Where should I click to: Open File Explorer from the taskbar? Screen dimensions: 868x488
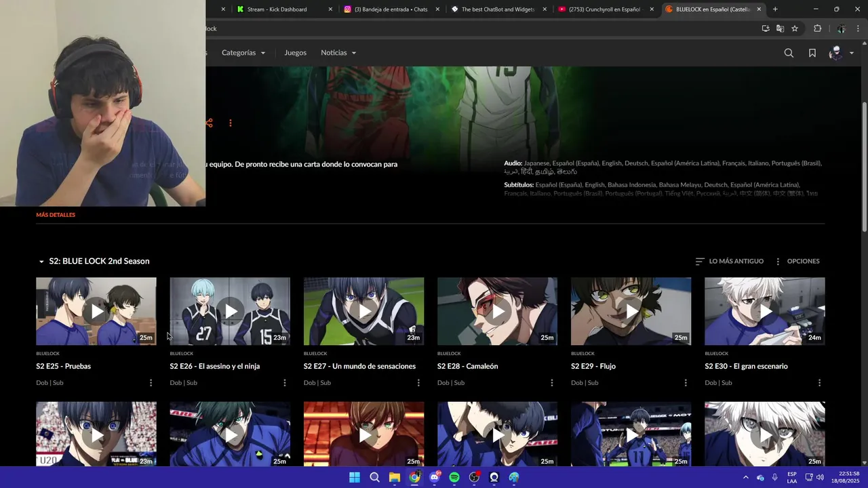click(x=395, y=477)
